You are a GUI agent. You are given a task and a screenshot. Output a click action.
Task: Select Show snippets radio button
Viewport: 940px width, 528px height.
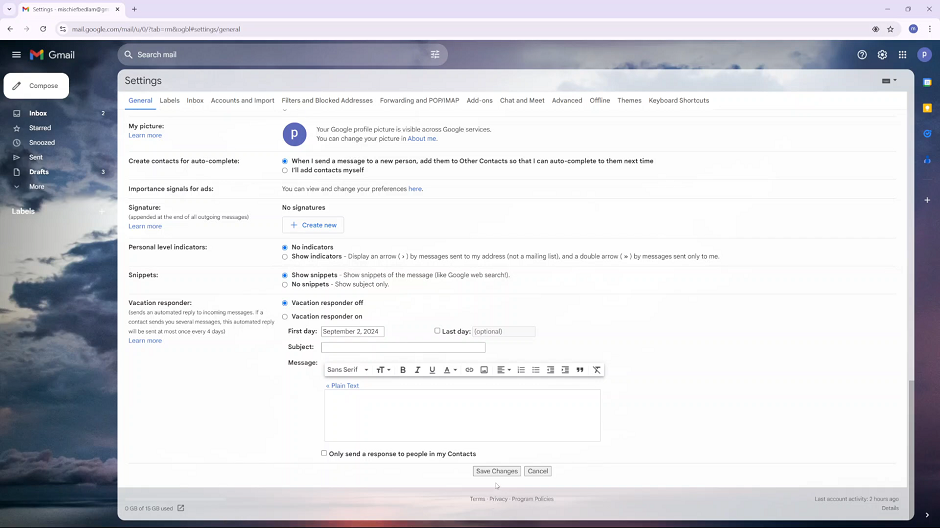[285, 276]
